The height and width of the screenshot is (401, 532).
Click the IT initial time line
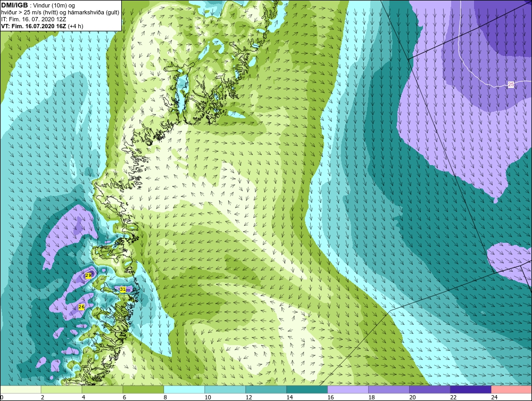pos(34,19)
